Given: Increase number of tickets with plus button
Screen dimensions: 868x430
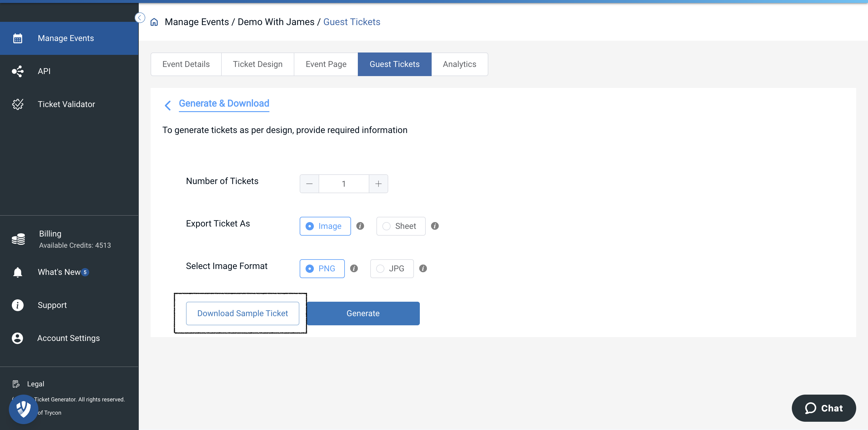Looking at the screenshot, I should pyautogui.click(x=378, y=184).
